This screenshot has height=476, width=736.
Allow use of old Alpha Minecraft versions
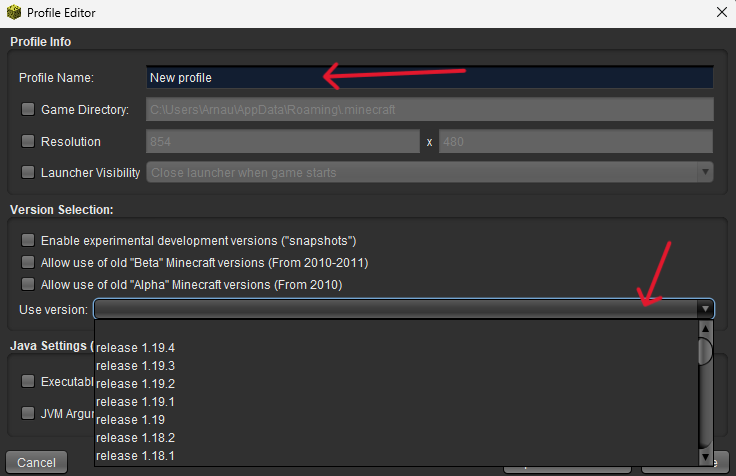click(28, 285)
